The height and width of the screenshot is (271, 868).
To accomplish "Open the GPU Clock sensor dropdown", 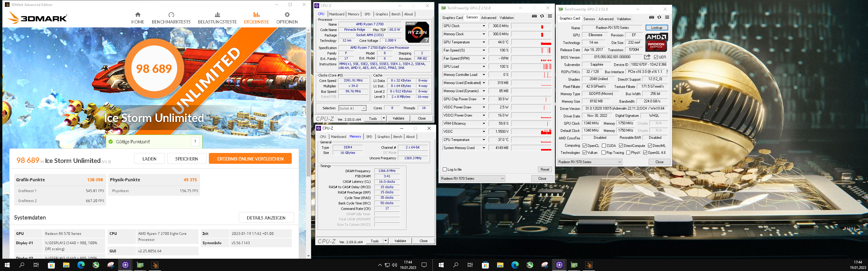I will (x=484, y=26).
